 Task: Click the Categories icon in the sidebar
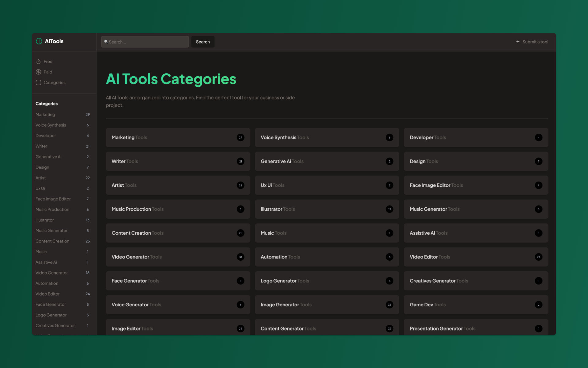coord(39,82)
